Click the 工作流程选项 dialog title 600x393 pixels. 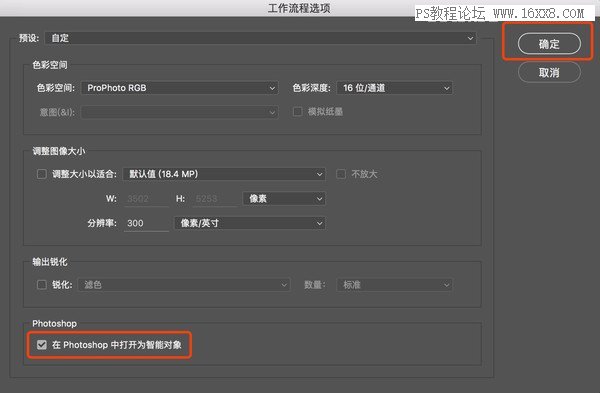(x=299, y=8)
